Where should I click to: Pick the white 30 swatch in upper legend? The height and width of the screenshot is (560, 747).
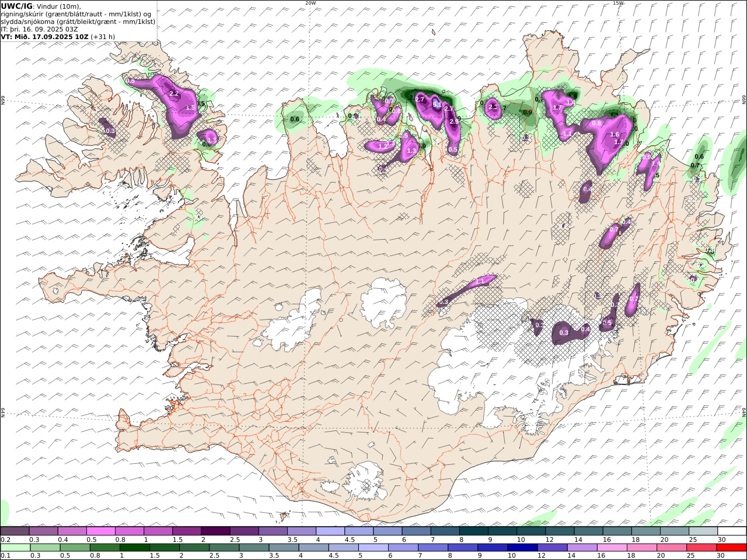732,531
